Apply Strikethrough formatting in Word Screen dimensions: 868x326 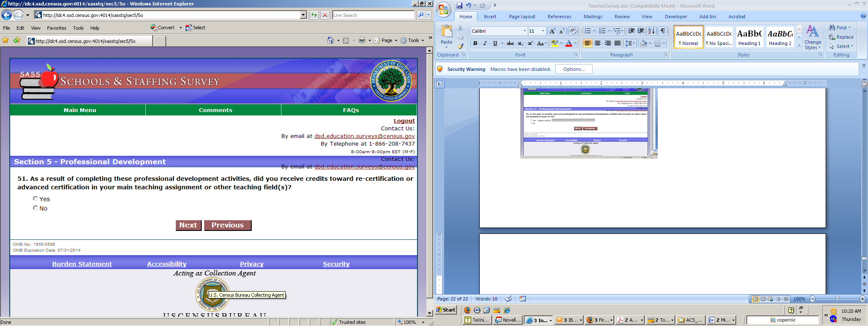510,43
